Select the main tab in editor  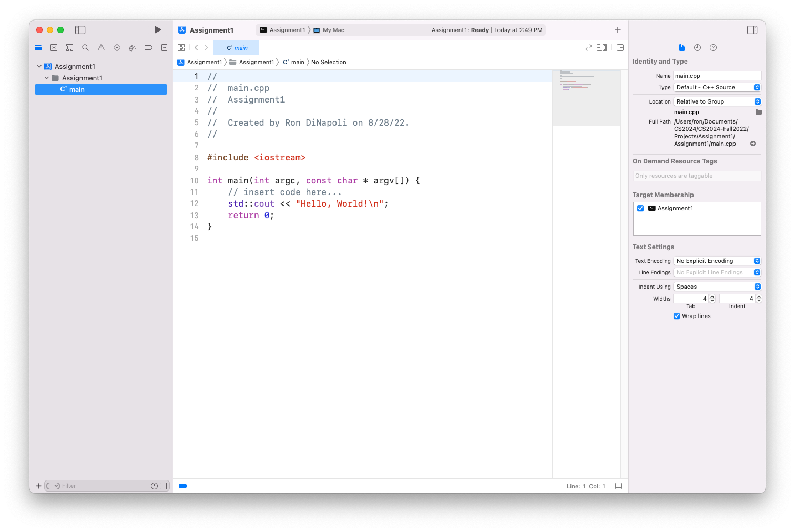point(237,48)
